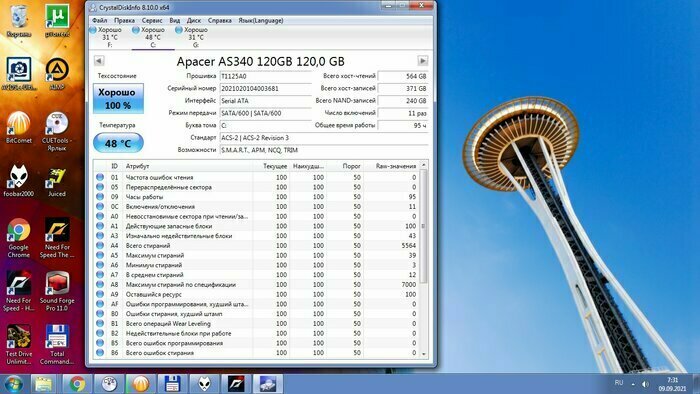Screen dimensions: 700x394
Task: Click the Всего хост-чтений value 564 GB
Action: pos(403,76)
